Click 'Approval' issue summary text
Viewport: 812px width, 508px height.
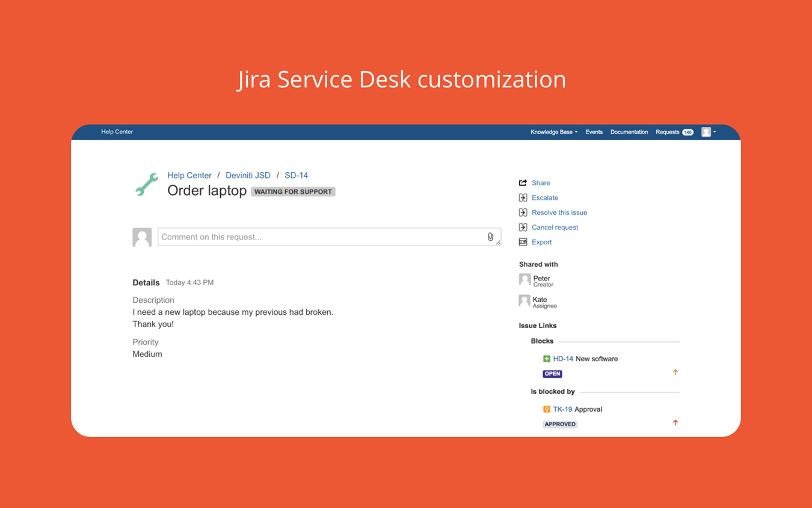pos(588,409)
